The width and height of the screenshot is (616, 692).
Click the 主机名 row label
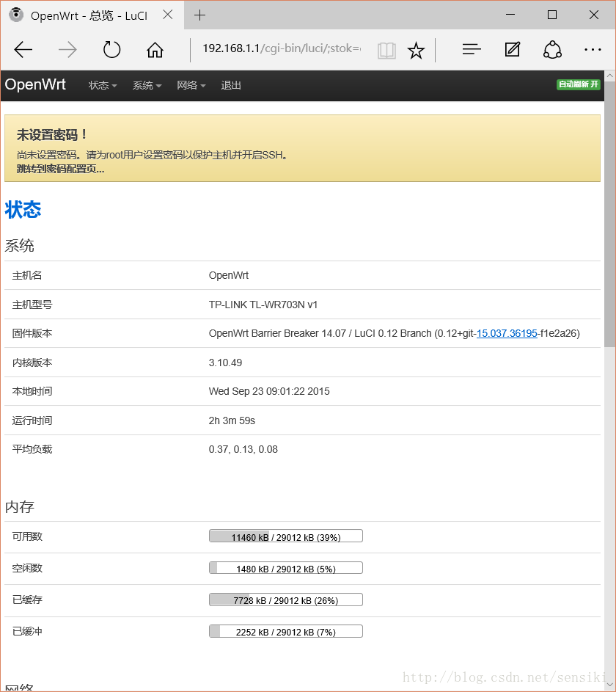click(x=27, y=275)
